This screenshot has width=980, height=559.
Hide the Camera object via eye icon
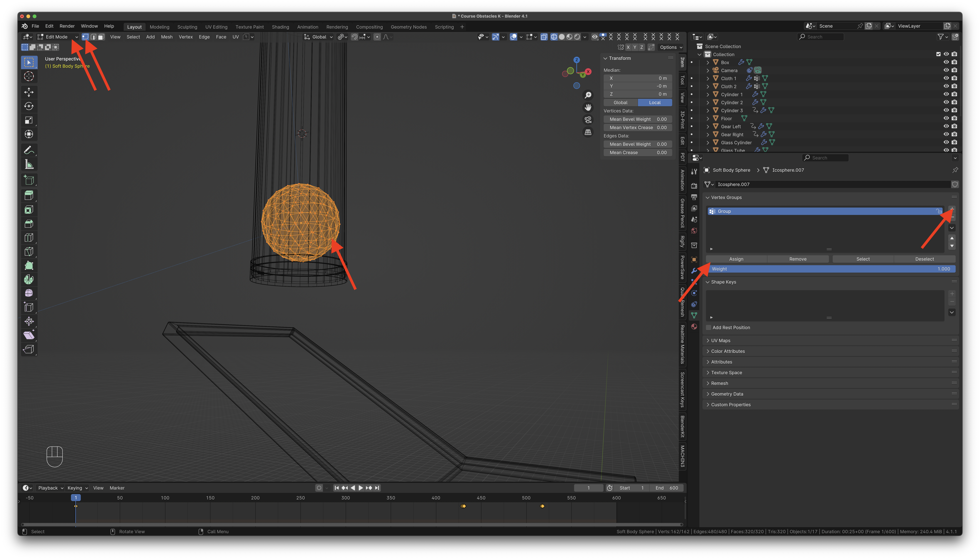946,70
